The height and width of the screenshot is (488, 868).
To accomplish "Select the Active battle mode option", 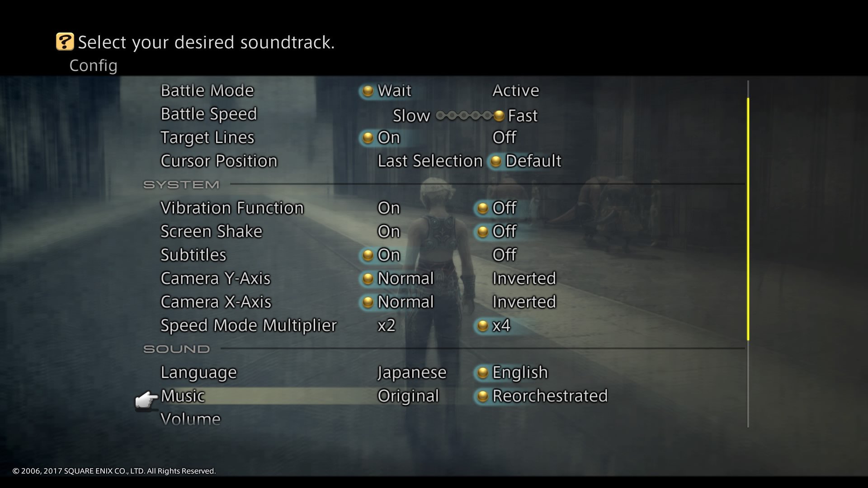I will 514,90.
